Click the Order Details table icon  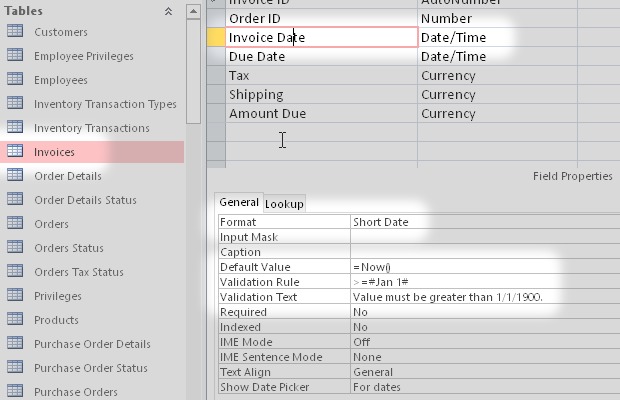(15, 176)
